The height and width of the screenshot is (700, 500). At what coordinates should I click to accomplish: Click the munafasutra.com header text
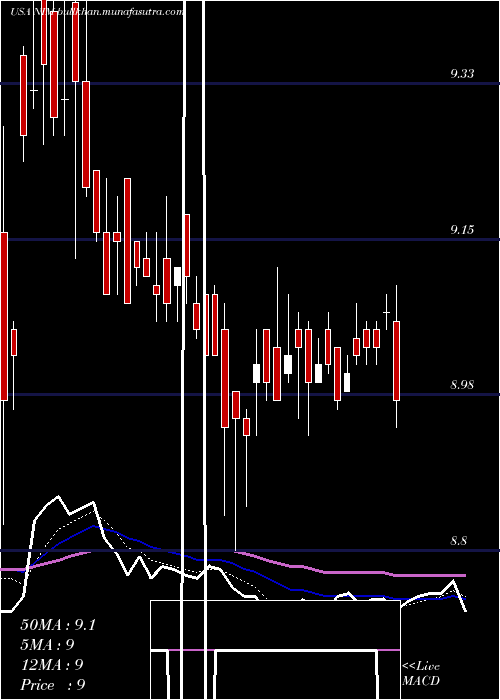[96, 12]
